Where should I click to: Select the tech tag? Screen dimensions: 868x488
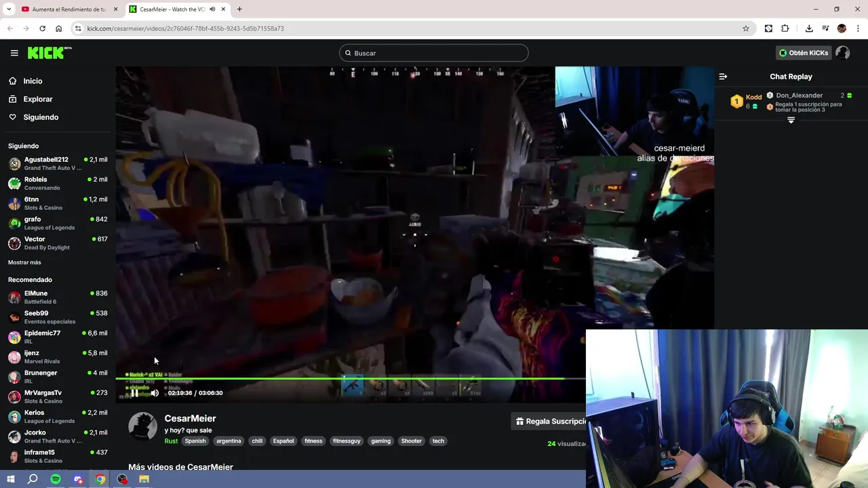438,441
